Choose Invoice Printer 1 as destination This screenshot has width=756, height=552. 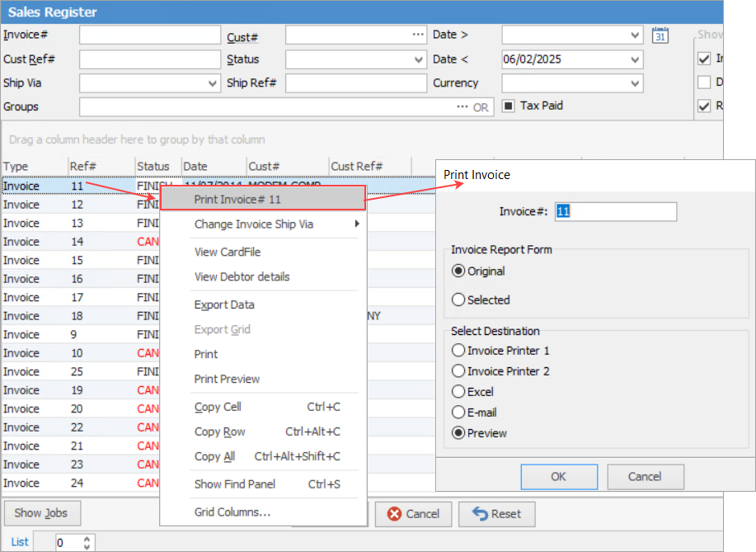point(459,351)
